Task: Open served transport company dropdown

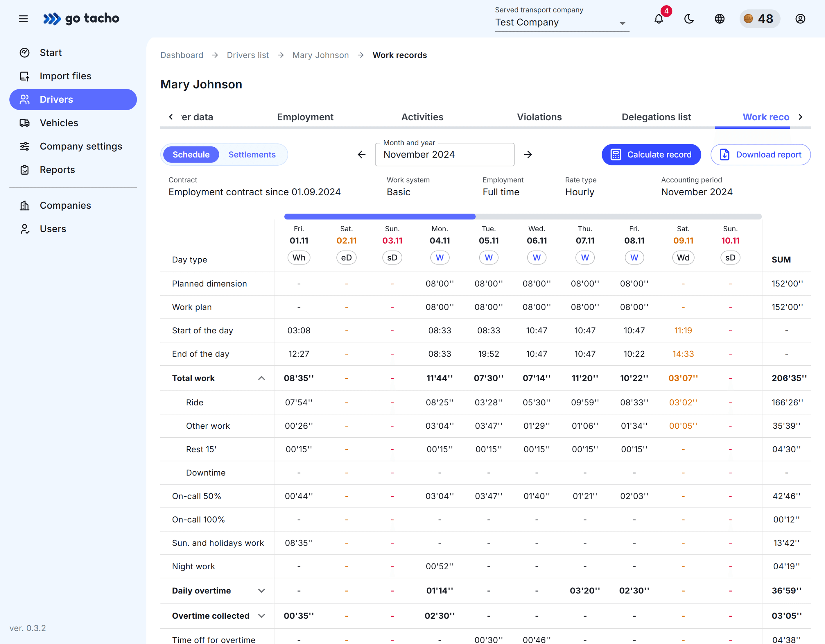Action: pos(562,23)
